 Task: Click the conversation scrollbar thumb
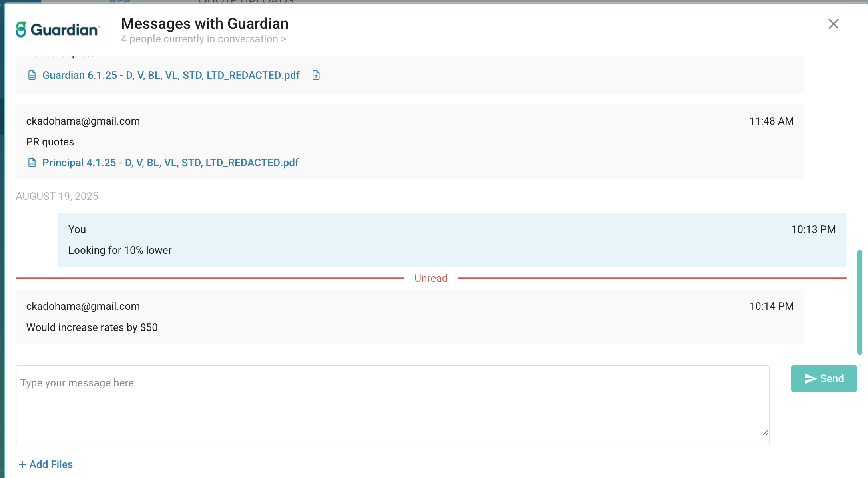click(860, 302)
